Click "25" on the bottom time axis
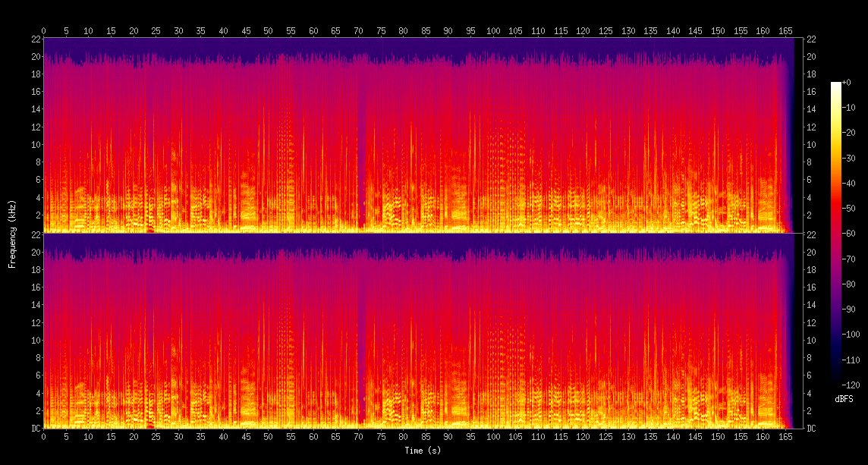Image resolution: width=868 pixels, height=465 pixels. [156, 436]
